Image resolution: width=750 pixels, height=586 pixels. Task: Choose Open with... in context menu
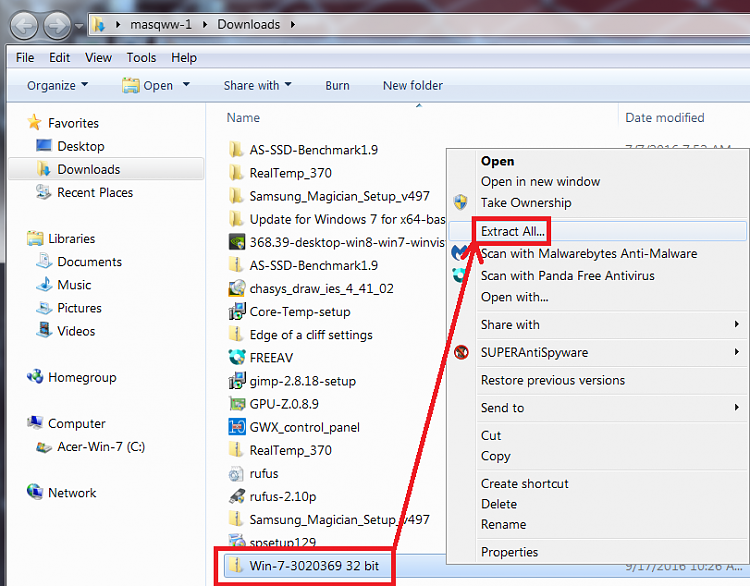(514, 297)
